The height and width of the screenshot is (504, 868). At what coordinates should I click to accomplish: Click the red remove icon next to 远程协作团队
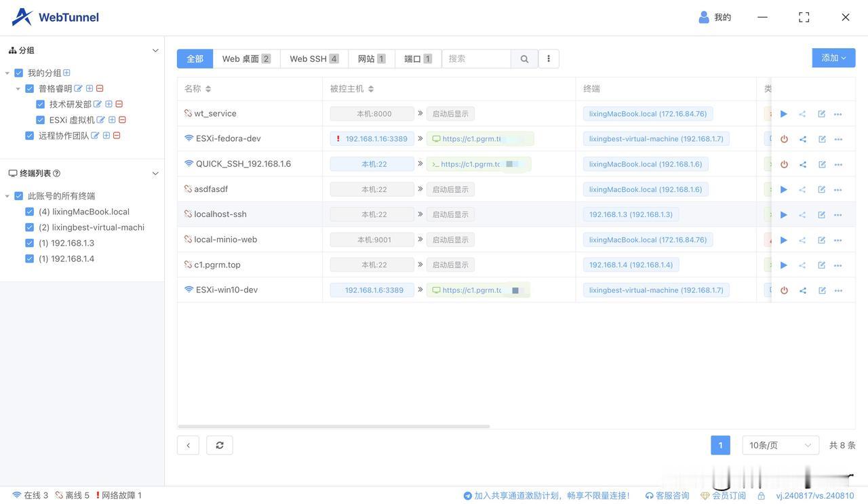(117, 136)
